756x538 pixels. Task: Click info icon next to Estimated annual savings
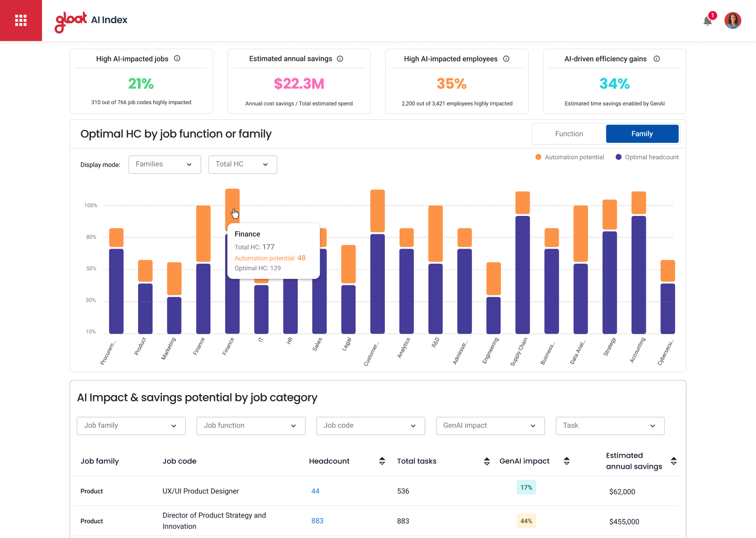(340, 59)
